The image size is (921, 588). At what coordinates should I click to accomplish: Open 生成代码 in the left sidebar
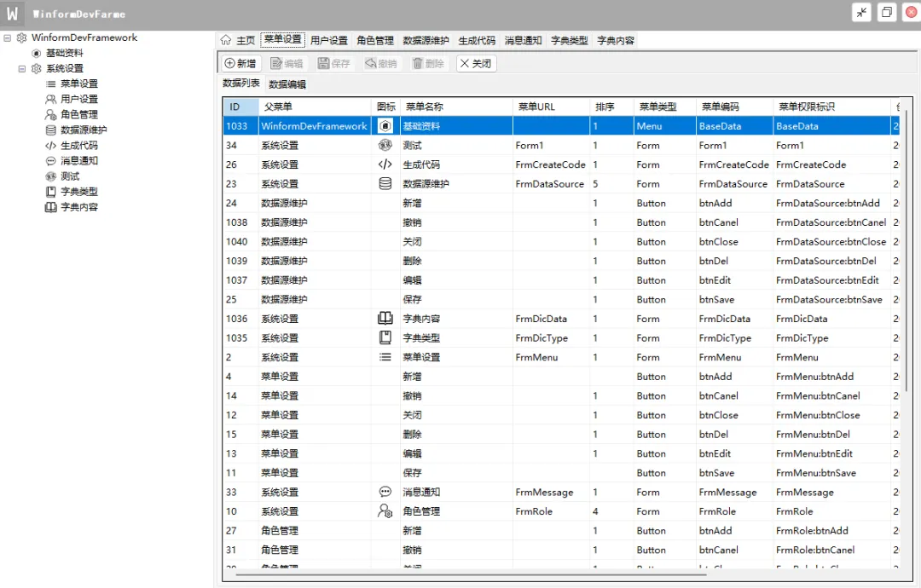click(78, 145)
